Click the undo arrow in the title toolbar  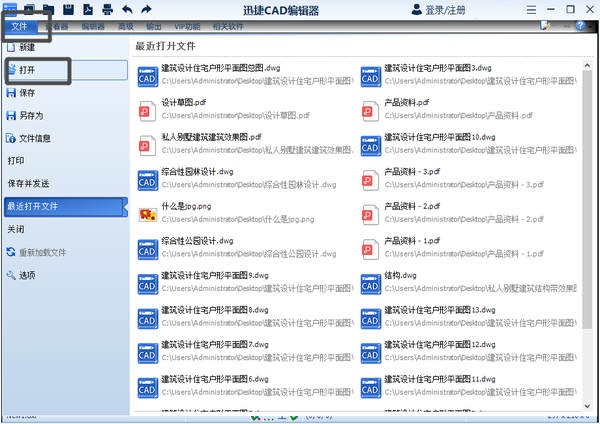pyautogui.click(x=127, y=9)
